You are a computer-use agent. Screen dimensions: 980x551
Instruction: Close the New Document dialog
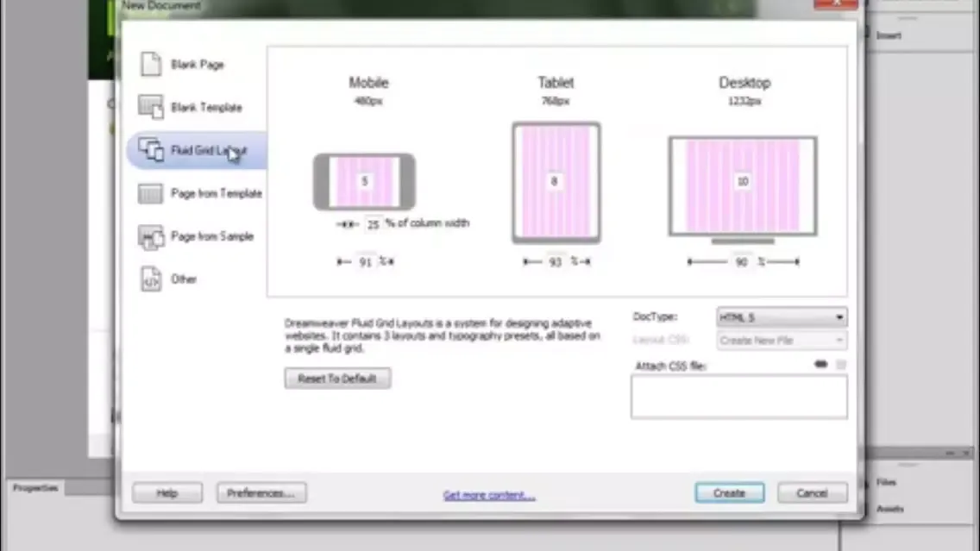836,3
